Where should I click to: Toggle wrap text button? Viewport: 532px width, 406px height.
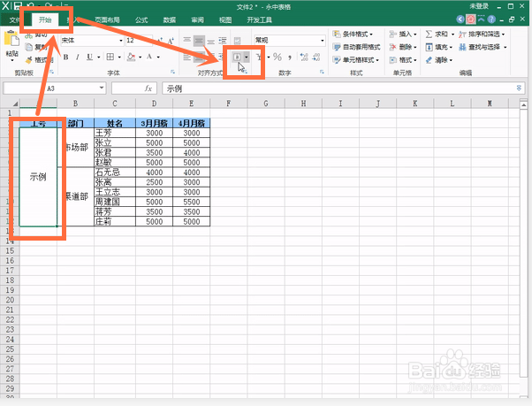click(x=237, y=41)
